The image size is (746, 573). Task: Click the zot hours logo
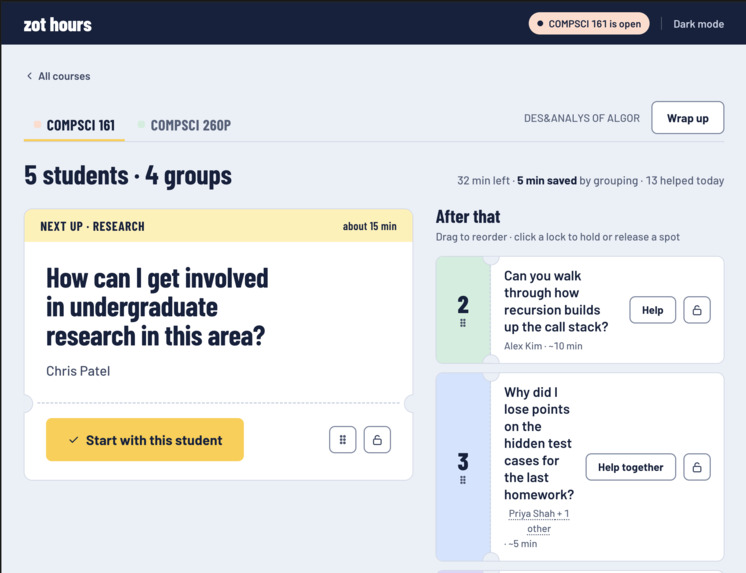click(58, 24)
